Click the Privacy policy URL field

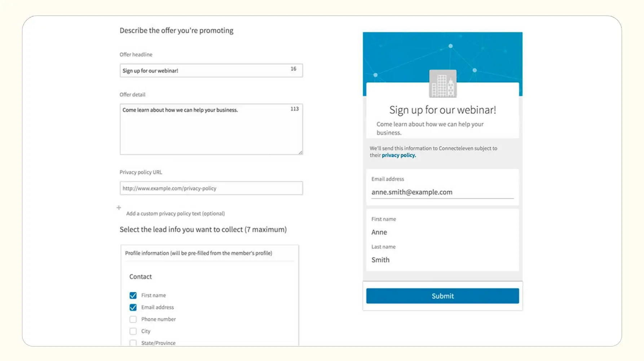coord(211,188)
